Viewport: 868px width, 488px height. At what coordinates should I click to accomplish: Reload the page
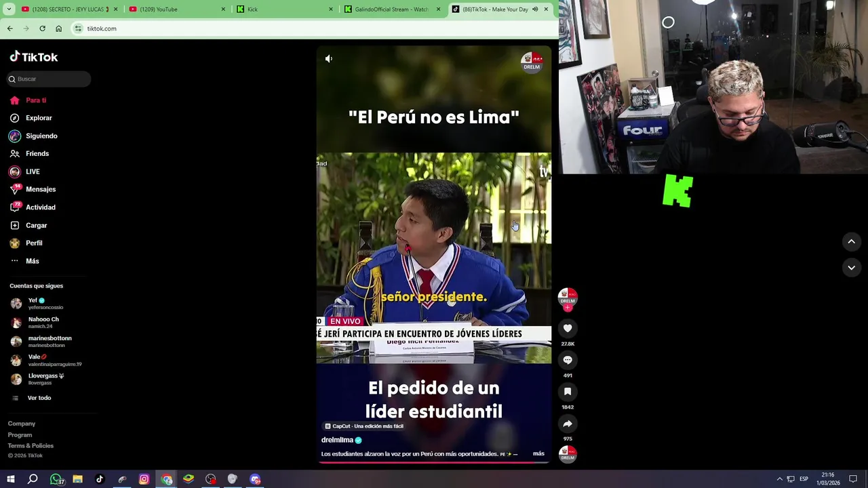(x=42, y=28)
